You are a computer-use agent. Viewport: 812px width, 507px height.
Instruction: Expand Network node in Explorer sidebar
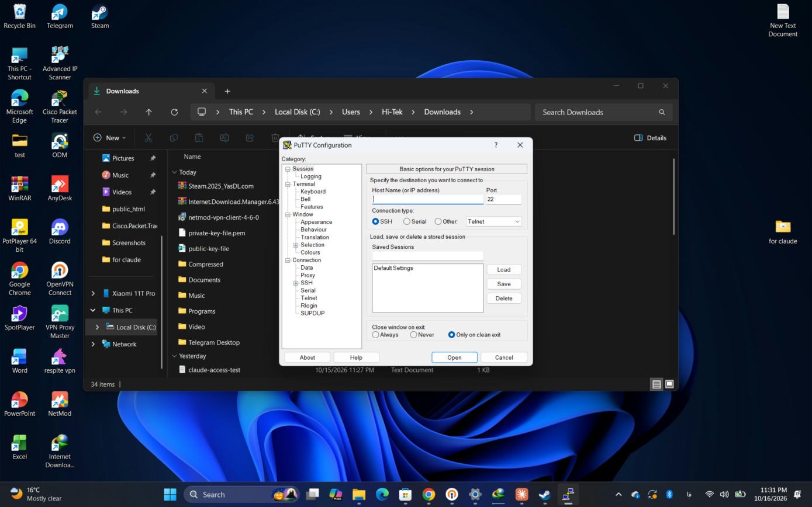tap(93, 344)
